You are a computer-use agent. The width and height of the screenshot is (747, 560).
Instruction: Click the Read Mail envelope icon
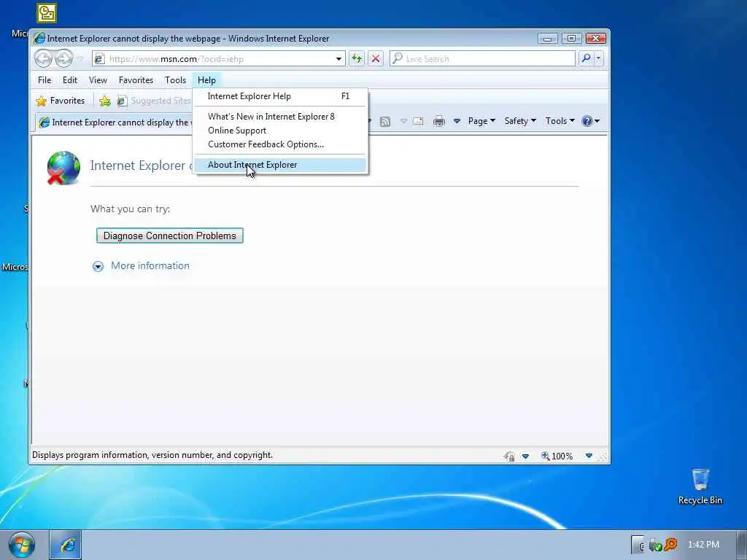coord(418,122)
